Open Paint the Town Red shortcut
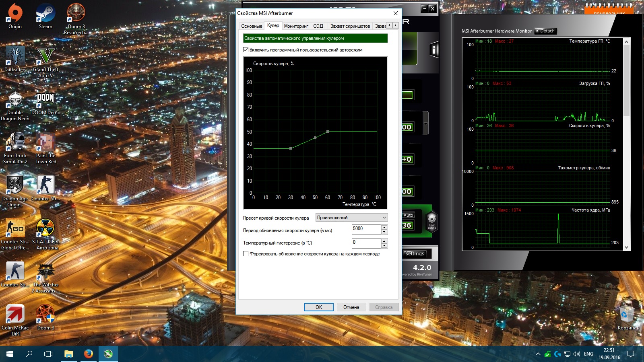Screen dimensions: 644x362 tap(45, 148)
